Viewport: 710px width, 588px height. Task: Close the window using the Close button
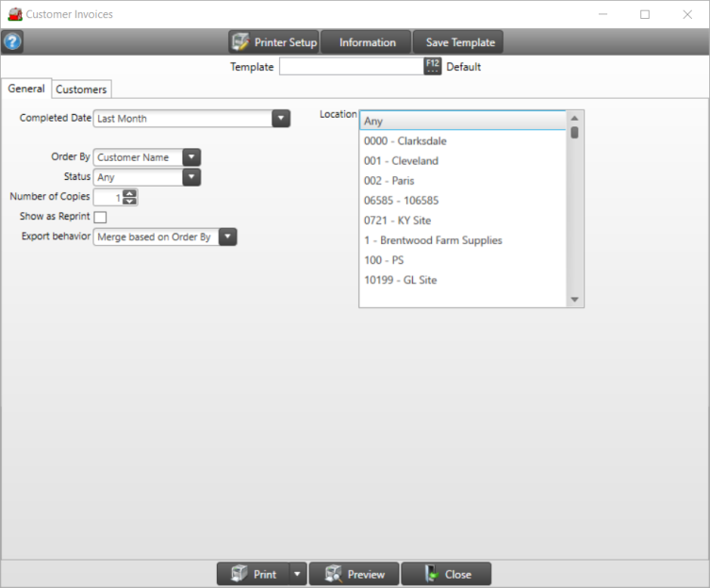pos(446,574)
